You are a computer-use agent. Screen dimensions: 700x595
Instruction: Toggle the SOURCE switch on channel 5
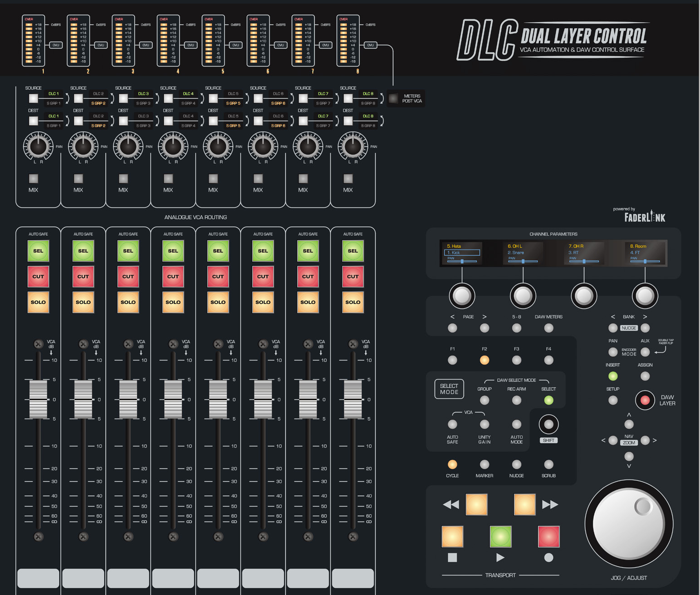pyautogui.click(x=213, y=98)
